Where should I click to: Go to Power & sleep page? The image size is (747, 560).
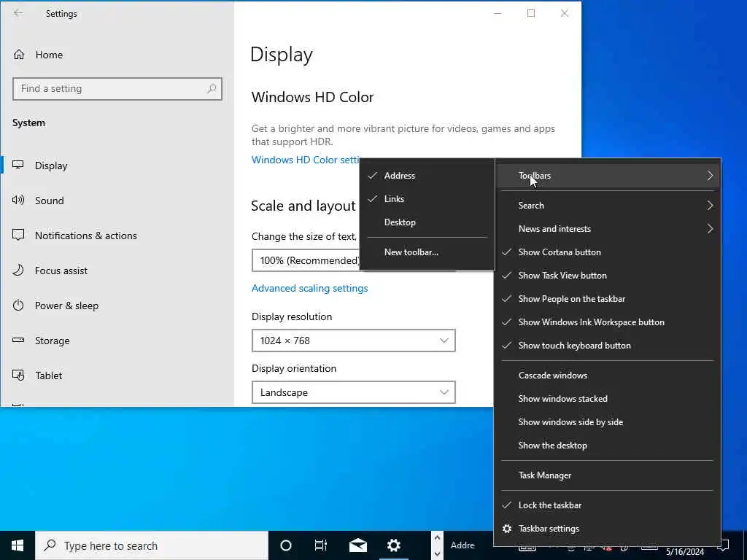pos(117,306)
